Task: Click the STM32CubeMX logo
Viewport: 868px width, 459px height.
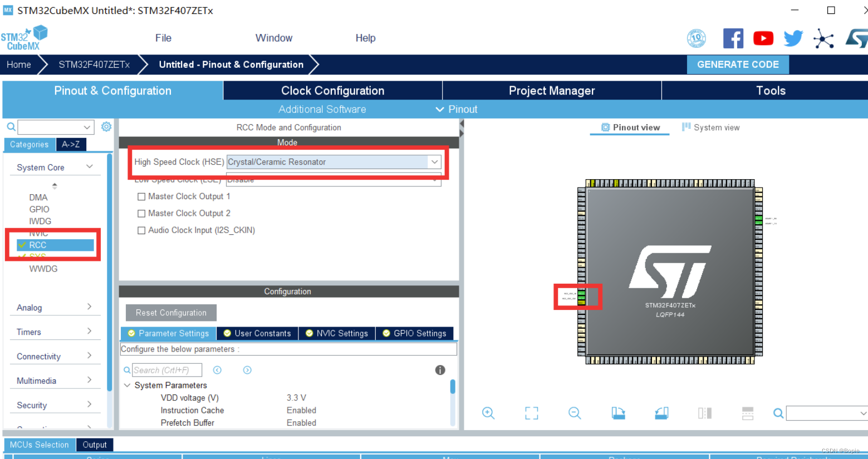Action: coord(24,38)
